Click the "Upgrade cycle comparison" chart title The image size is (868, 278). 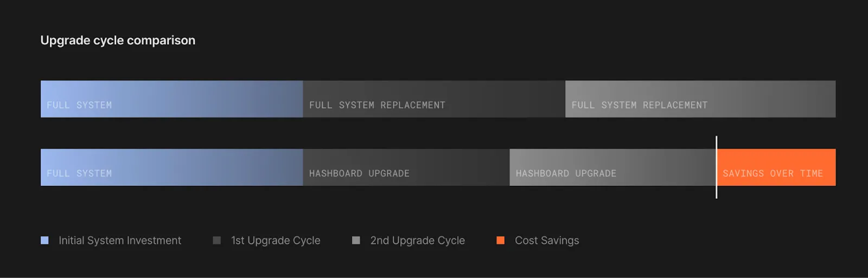click(x=118, y=40)
